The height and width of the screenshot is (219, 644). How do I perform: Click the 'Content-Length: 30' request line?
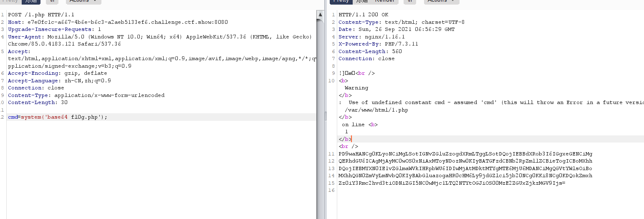[x=38, y=102]
